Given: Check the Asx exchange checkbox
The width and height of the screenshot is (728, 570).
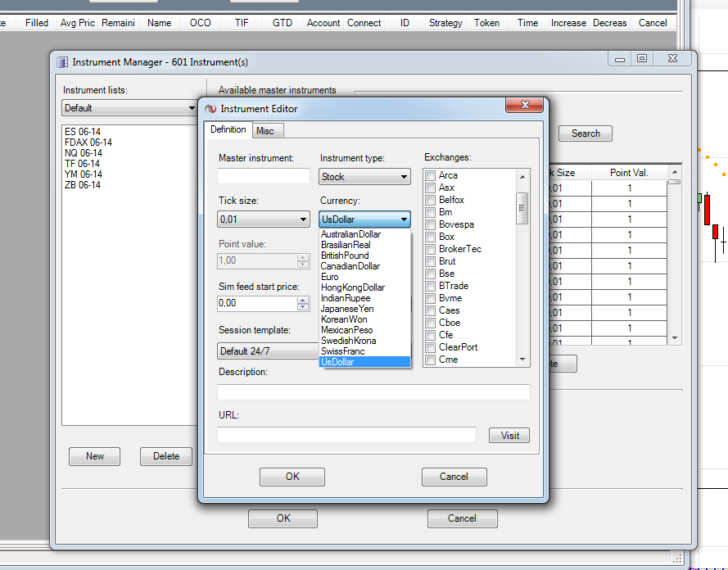Looking at the screenshot, I should tap(431, 188).
